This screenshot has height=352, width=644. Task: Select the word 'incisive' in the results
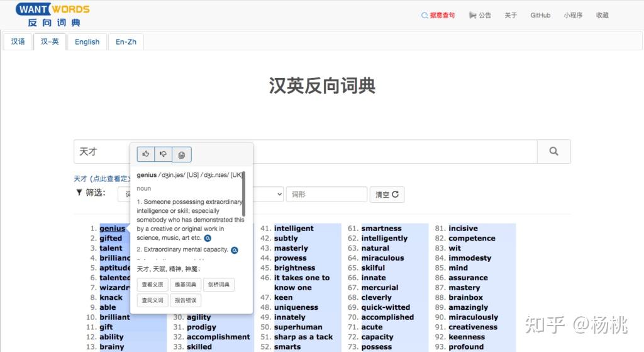(464, 228)
